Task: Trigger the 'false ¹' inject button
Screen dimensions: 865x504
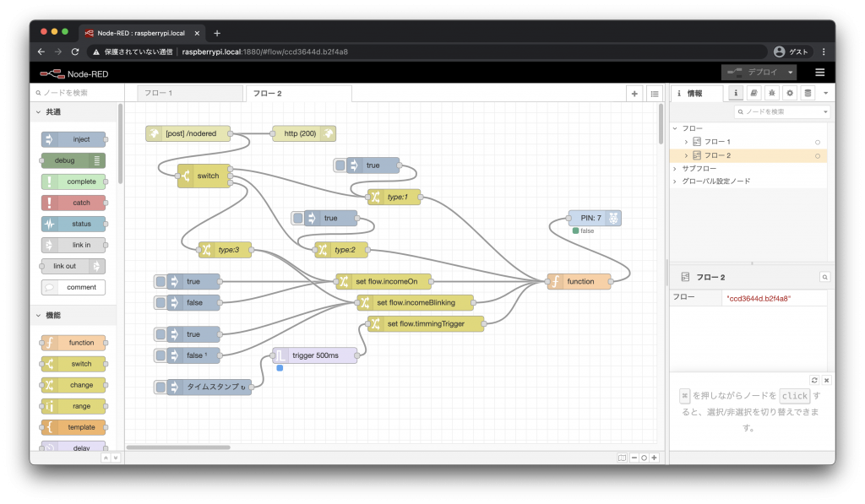Action: coord(160,355)
